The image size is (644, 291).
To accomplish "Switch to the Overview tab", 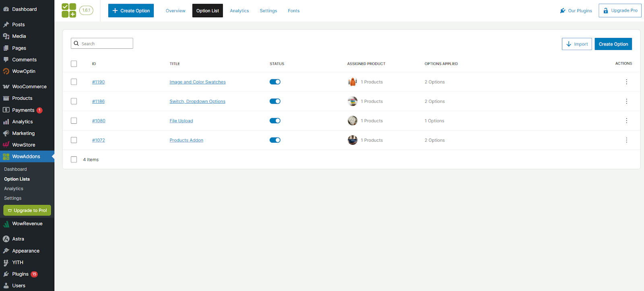I will coord(175,10).
